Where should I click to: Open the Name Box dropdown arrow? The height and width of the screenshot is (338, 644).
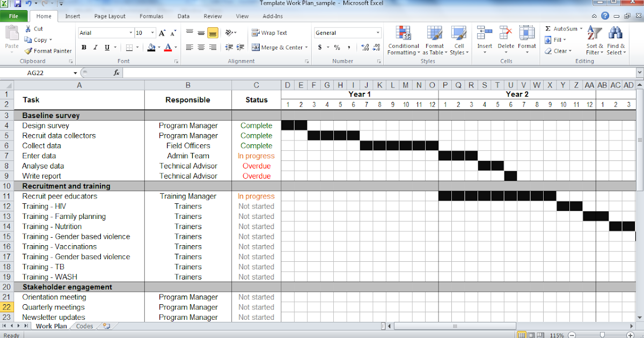[75, 72]
